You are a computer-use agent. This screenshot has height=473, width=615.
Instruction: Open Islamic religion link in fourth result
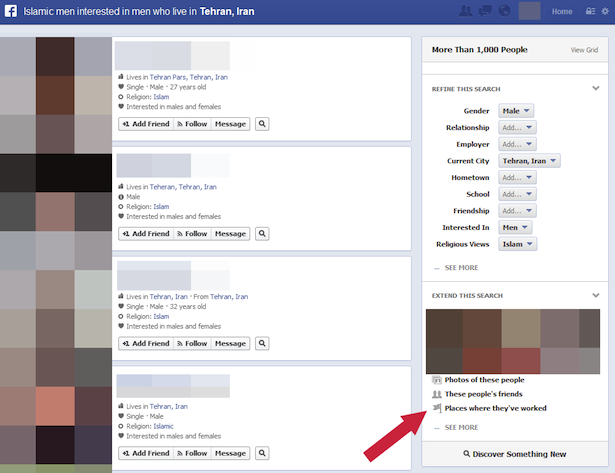click(163, 426)
